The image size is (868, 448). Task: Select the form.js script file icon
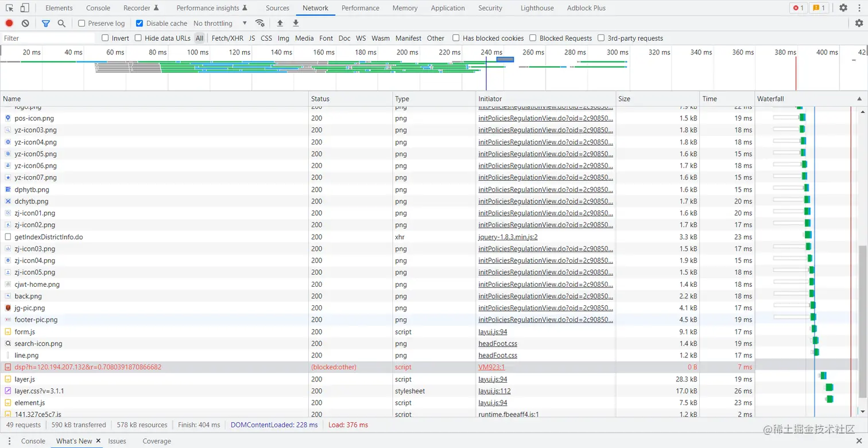point(8,332)
